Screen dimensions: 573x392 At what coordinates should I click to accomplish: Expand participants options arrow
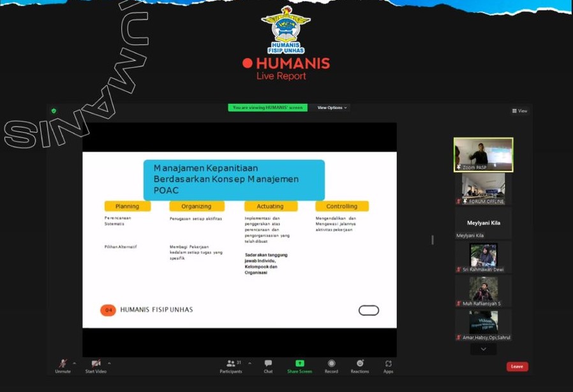click(250, 363)
